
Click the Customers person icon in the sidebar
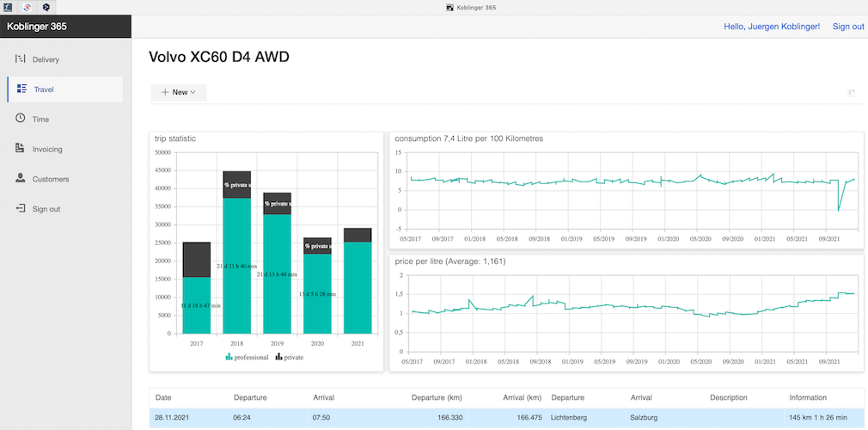pos(21,178)
